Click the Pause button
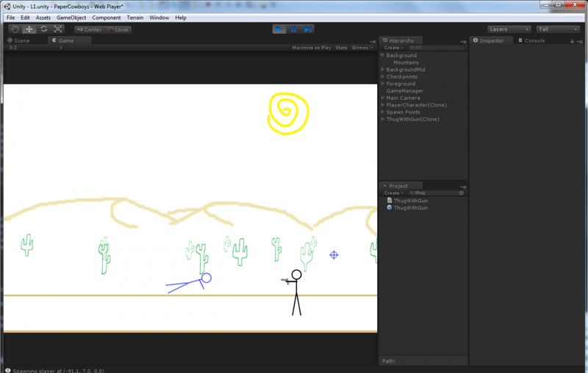 (293, 29)
